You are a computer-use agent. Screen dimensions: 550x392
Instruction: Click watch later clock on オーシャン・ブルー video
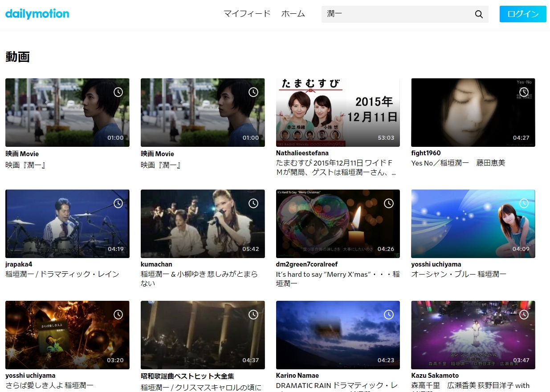click(524, 203)
